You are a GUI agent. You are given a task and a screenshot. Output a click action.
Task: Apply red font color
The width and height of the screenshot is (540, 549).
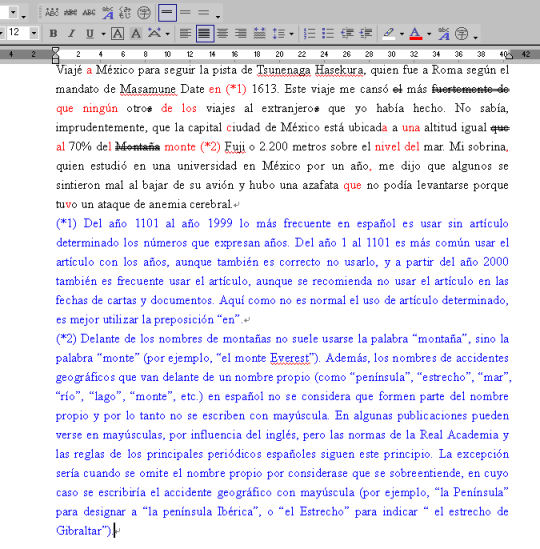click(416, 34)
